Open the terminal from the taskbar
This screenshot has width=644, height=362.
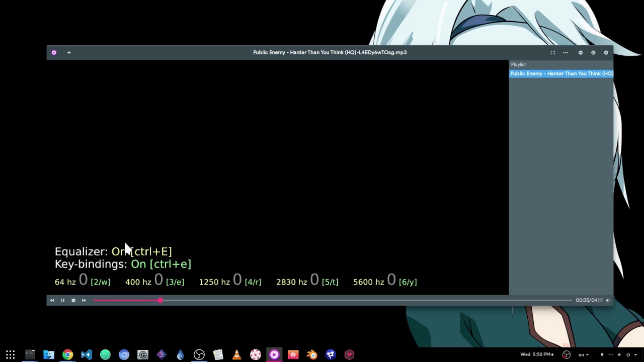tap(30, 354)
